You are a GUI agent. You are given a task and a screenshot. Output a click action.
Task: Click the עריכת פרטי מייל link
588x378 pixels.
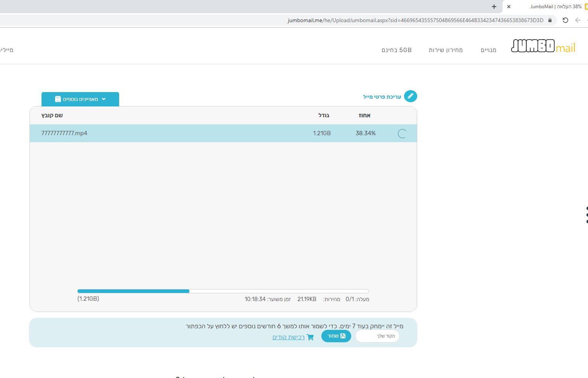pyautogui.click(x=382, y=97)
